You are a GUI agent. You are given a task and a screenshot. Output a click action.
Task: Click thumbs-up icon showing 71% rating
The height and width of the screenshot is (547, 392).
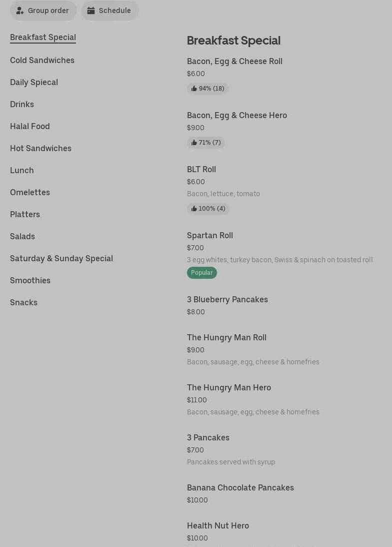click(x=194, y=143)
